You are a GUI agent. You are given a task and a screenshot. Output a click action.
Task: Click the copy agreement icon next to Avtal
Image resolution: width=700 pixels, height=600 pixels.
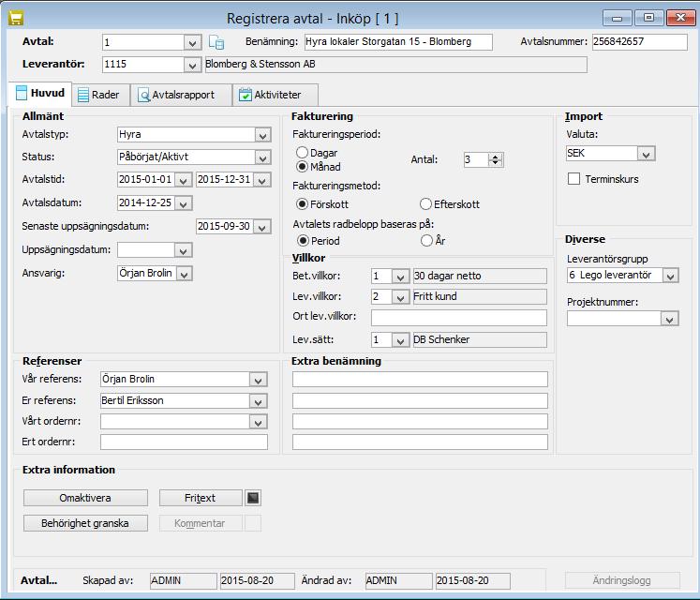pos(216,42)
